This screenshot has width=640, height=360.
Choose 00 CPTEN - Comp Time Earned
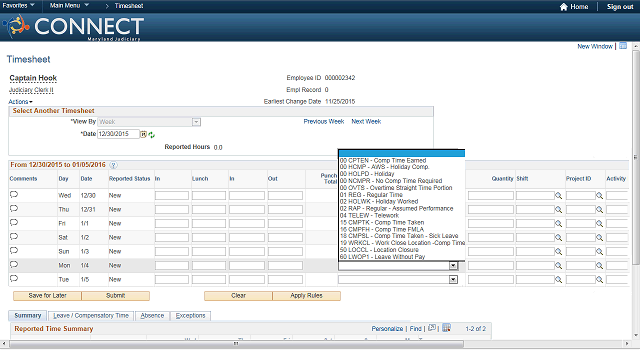click(x=383, y=160)
